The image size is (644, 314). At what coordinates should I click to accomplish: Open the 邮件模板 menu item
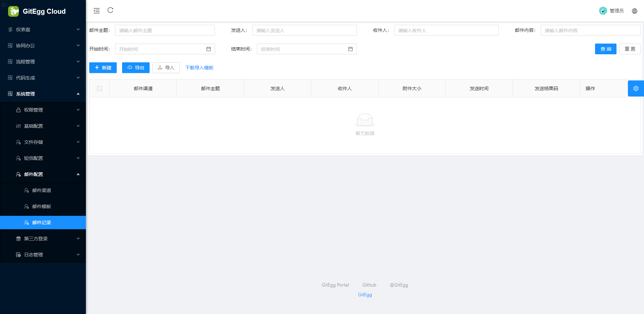point(41,206)
